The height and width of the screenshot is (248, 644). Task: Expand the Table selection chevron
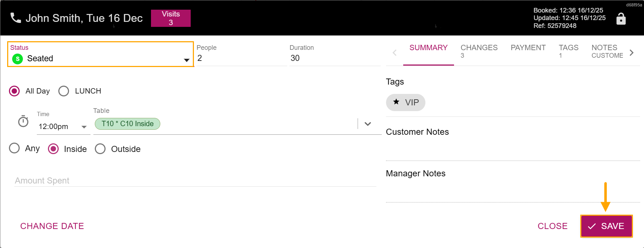(367, 124)
